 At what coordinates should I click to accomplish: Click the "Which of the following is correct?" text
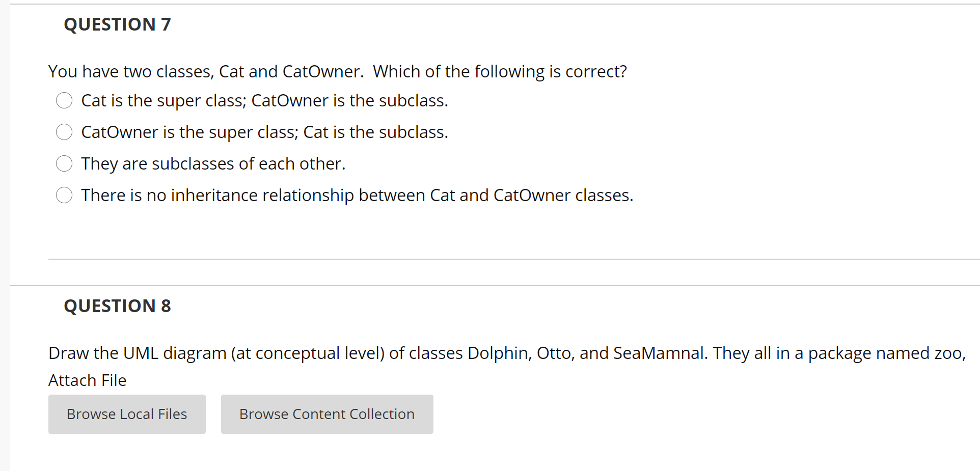[500, 71]
